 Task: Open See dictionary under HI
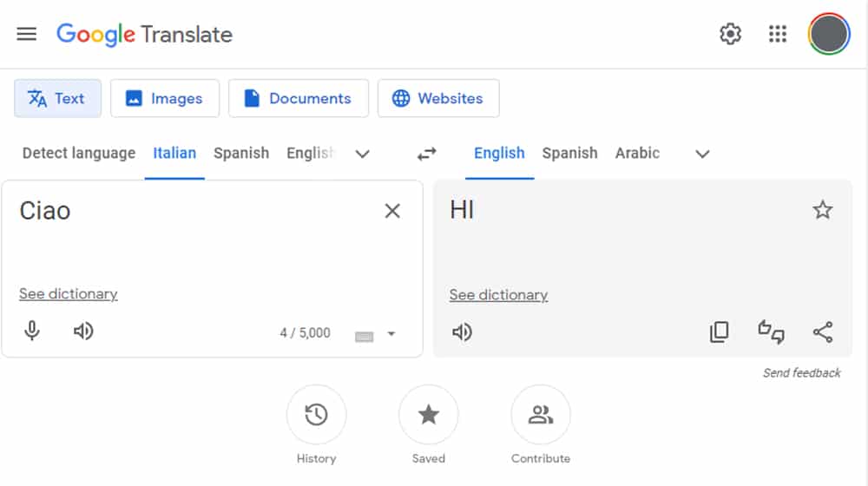[498, 295]
